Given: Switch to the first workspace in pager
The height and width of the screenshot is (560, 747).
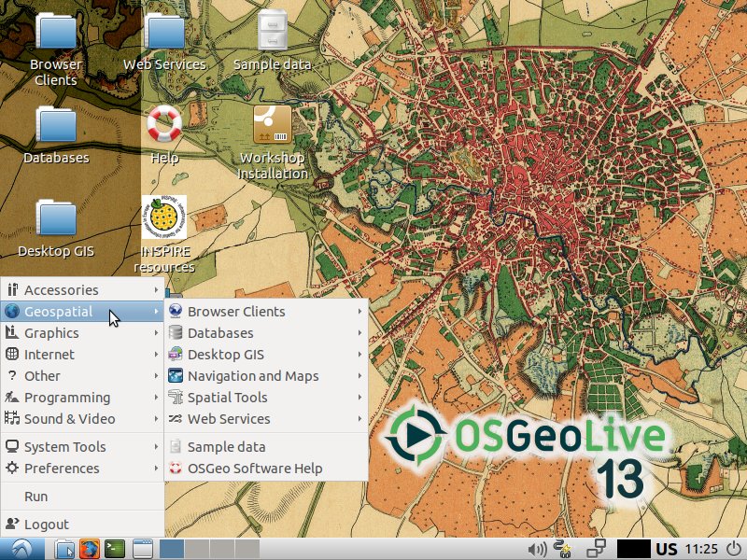Looking at the screenshot, I should coord(171,549).
